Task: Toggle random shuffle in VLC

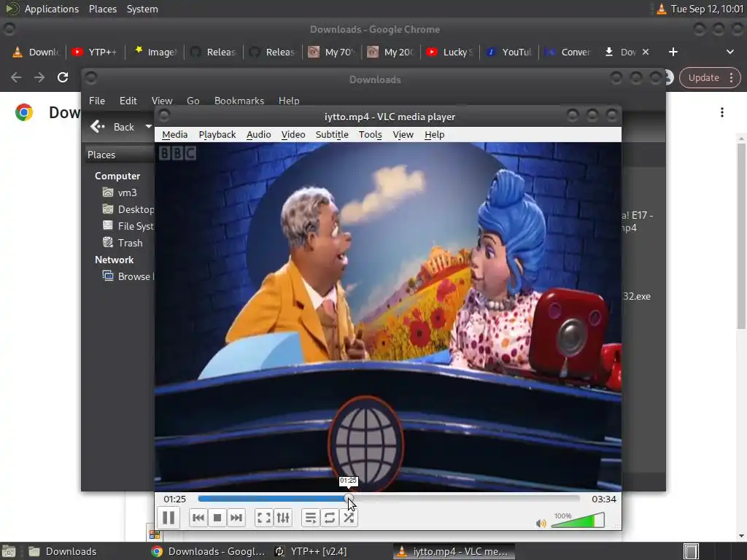Action: point(349,518)
